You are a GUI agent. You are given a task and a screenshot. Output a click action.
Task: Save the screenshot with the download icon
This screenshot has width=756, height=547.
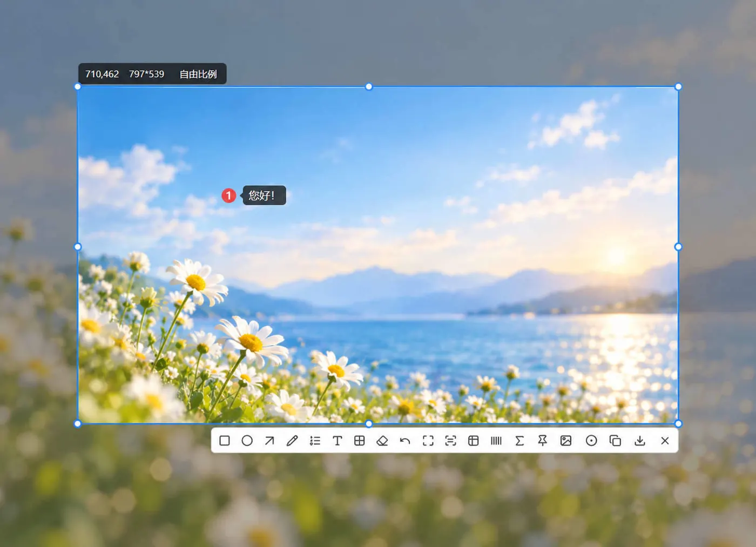click(x=640, y=441)
